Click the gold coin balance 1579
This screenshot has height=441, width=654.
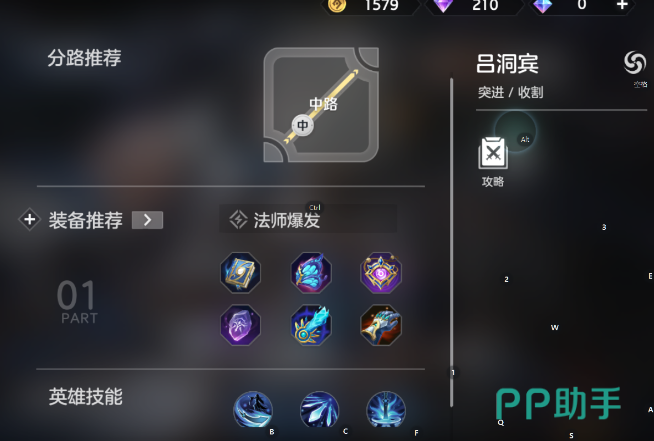tap(372, 6)
